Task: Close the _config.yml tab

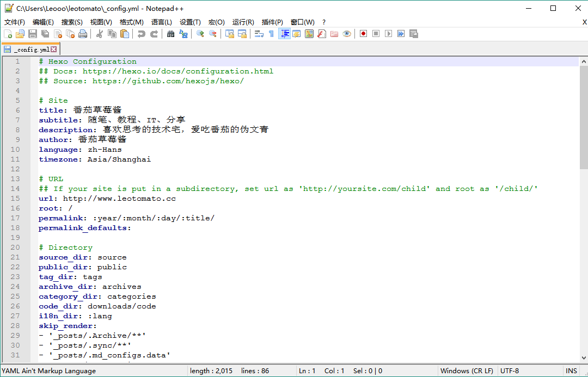Action: click(54, 50)
